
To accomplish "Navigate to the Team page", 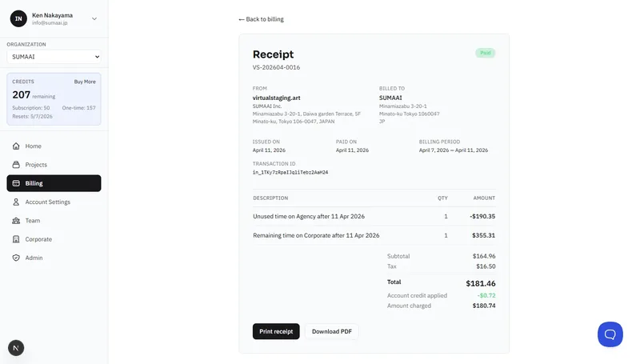I will coord(33,221).
